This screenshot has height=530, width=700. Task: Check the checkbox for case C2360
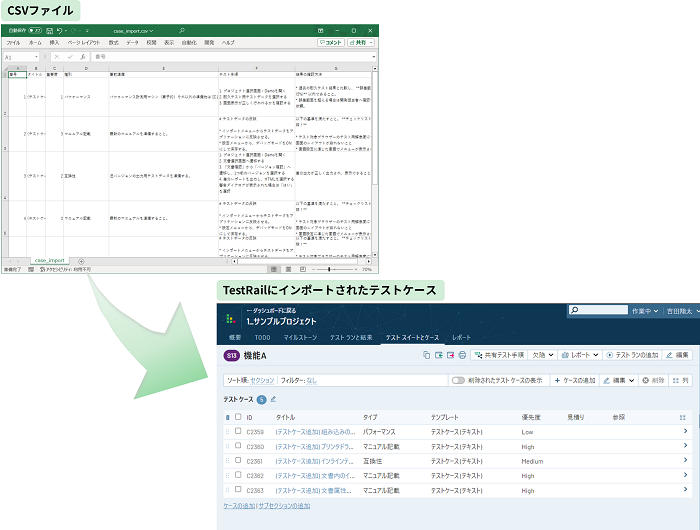[x=238, y=446]
